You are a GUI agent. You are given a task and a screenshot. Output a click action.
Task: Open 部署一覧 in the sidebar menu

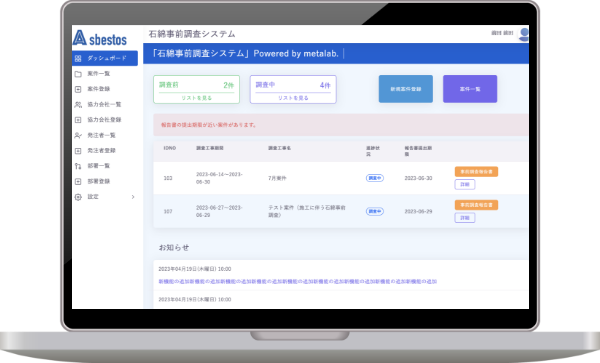pos(99,166)
